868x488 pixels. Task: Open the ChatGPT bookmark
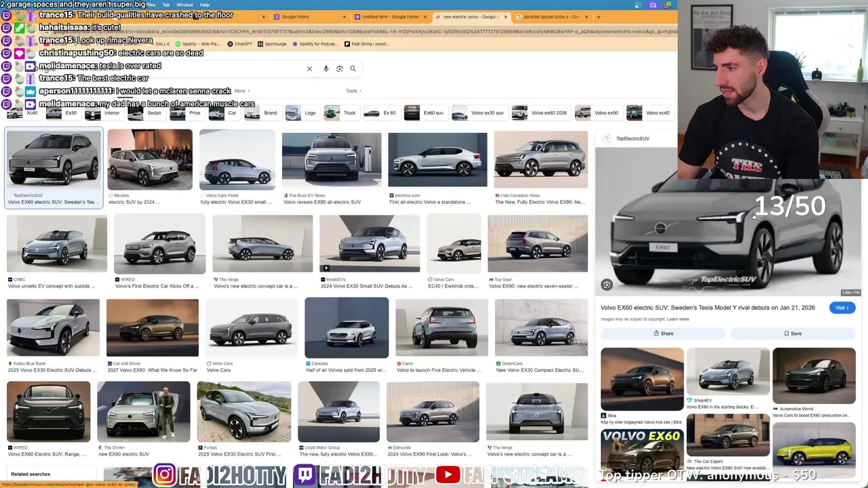[239, 44]
